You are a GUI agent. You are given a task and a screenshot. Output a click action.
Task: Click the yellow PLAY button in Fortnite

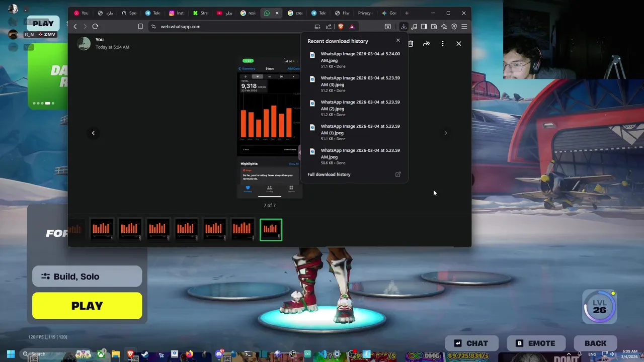[87, 306]
